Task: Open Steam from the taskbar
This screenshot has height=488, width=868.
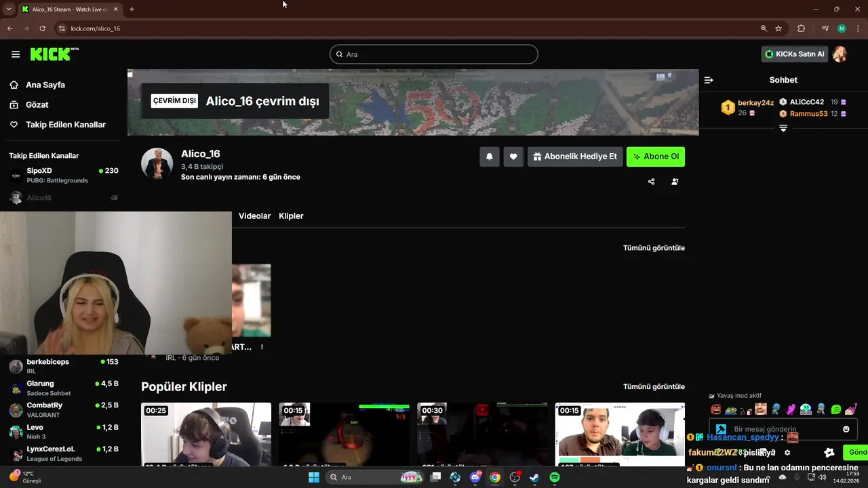Action: pos(534,477)
